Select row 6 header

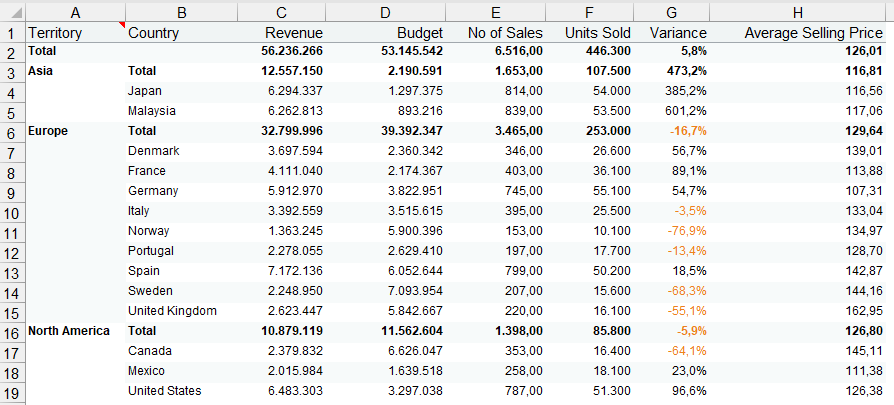pyautogui.click(x=13, y=131)
